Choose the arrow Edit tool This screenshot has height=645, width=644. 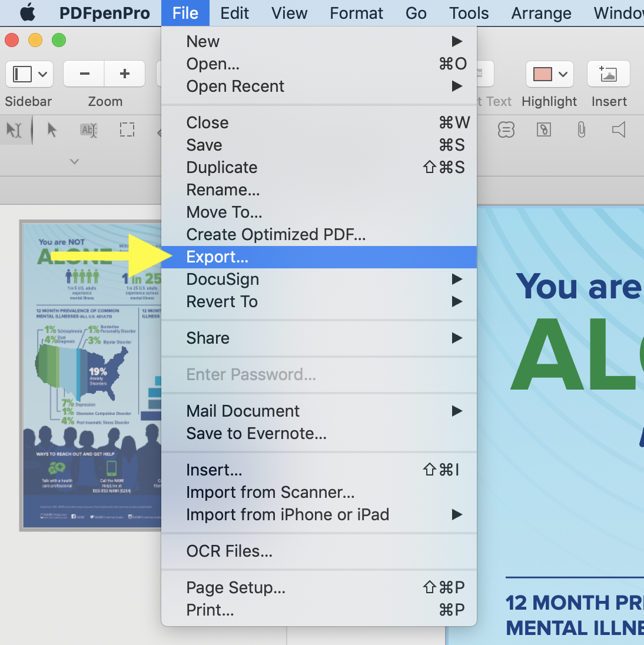(x=52, y=130)
